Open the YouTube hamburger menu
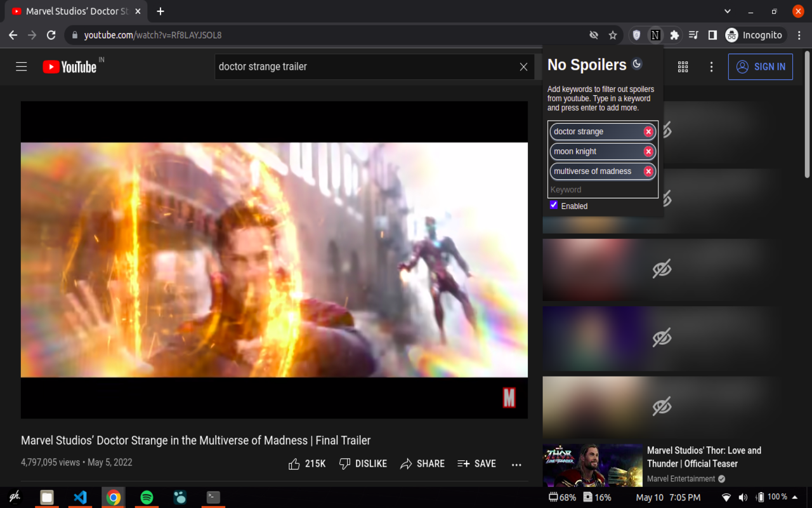The width and height of the screenshot is (812, 508). (21, 66)
